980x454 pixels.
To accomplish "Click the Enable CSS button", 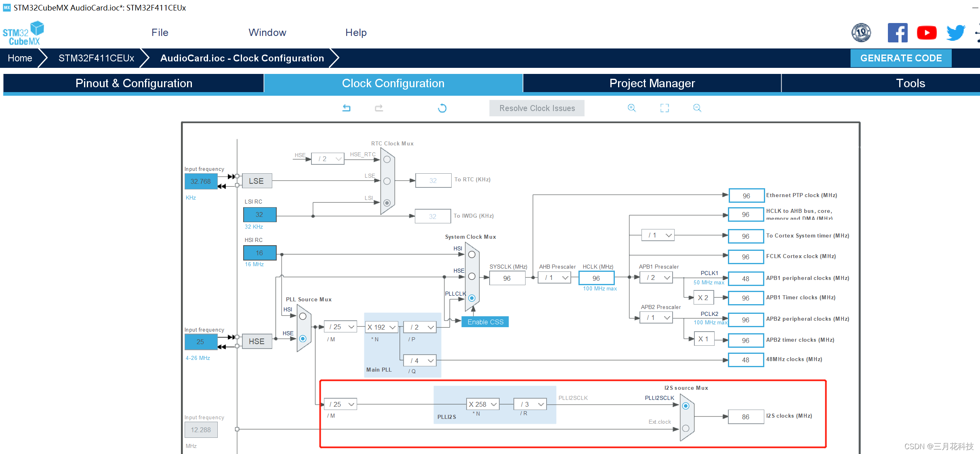I will coord(485,322).
